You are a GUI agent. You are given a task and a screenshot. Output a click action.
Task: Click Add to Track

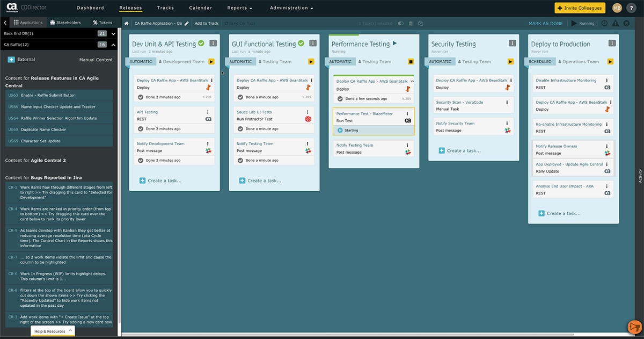tap(207, 24)
